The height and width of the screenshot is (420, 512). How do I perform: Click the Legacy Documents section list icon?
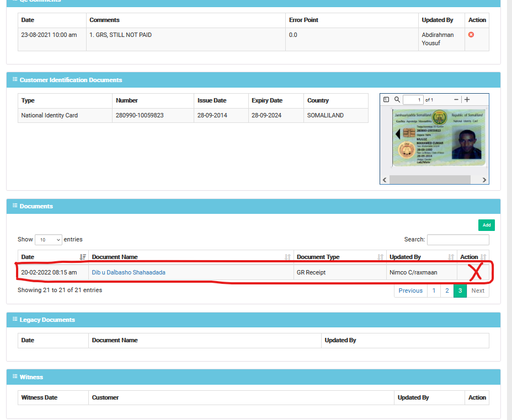point(15,319)
